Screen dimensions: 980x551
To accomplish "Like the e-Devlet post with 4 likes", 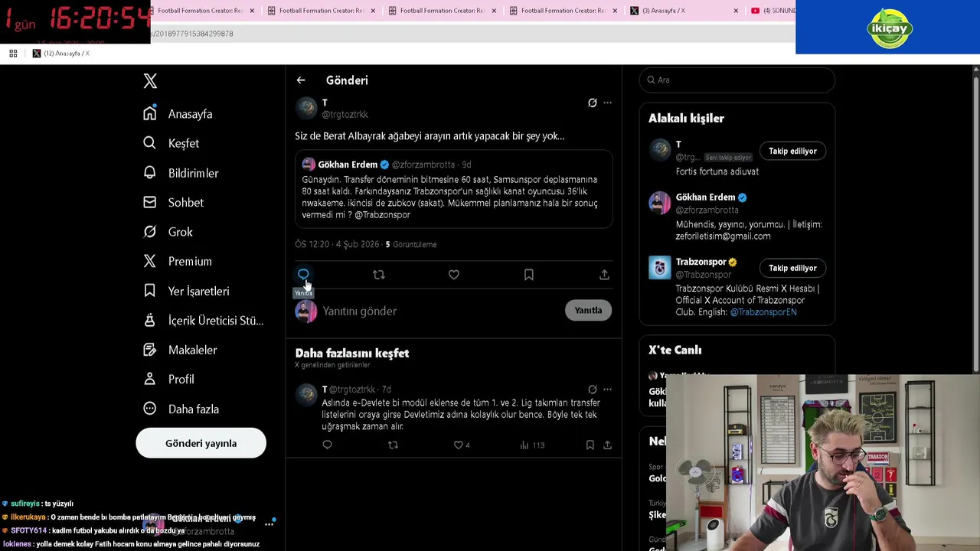I will 462,445.
